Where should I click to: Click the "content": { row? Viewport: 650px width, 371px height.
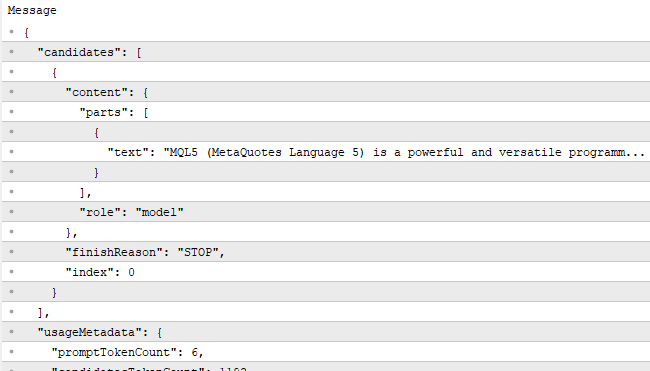(326, 92)
